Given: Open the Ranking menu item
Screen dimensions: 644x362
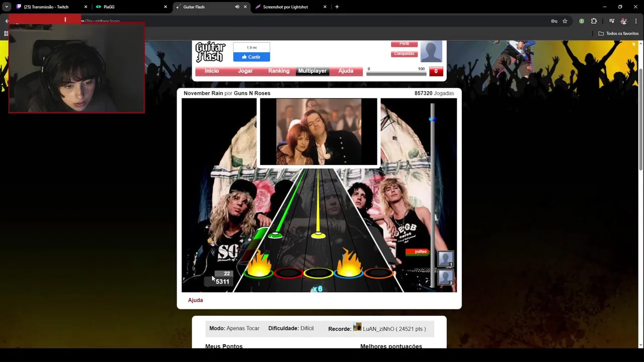Looking at the screenshot, I should [279, 71].
